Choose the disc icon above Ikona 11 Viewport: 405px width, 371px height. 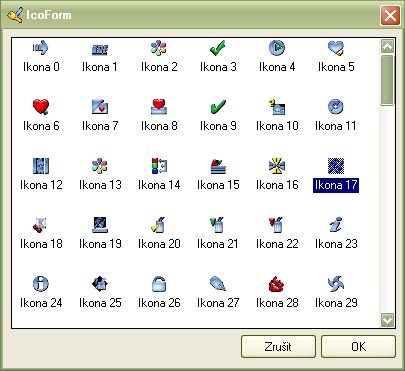point(336,107)
